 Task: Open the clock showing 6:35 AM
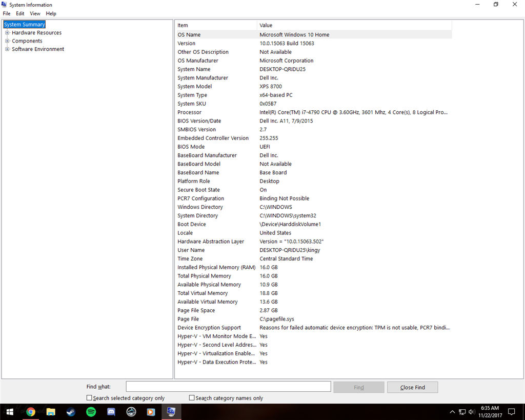tap(490, 412)
